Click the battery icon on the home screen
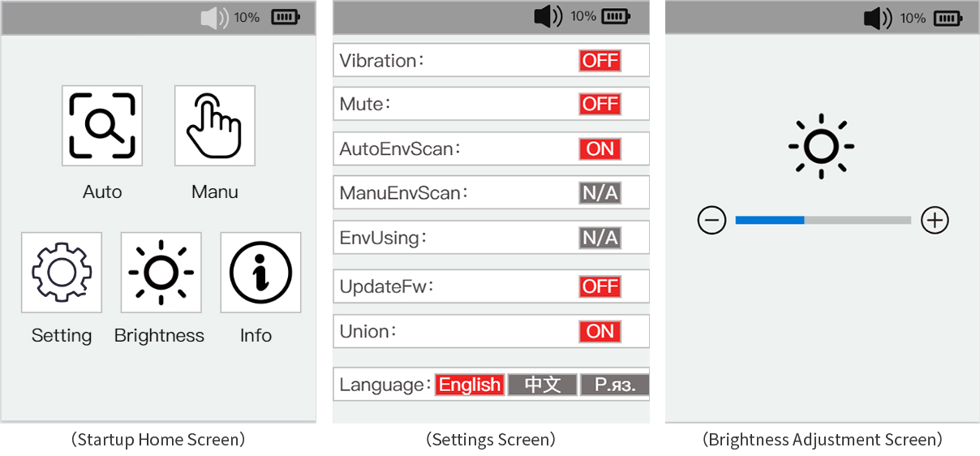The image size is (980, 456). (x=285, y=17)
